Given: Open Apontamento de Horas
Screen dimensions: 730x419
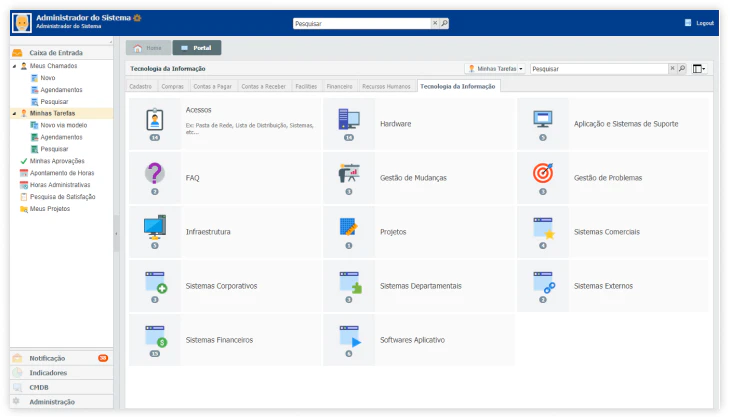Looking at the screenshot, I should tap(57, 173).
